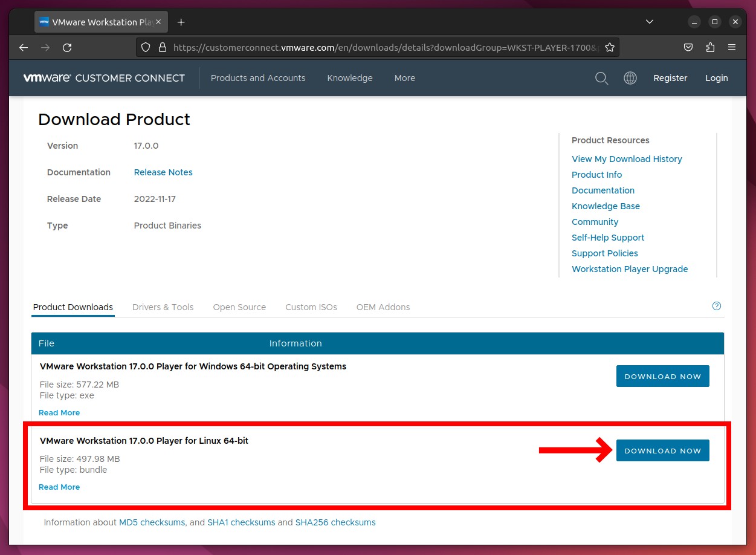Viewport: 756px width, 555px height.
Task: Download Now for Linux 64-bit Player
Action: coord(663,450)
